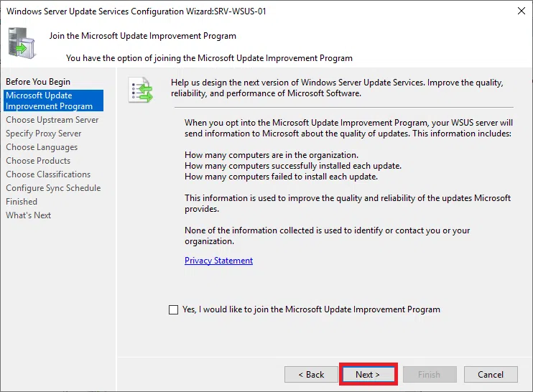
Task: Select Before You Begin step
Action: coord(38,82)
